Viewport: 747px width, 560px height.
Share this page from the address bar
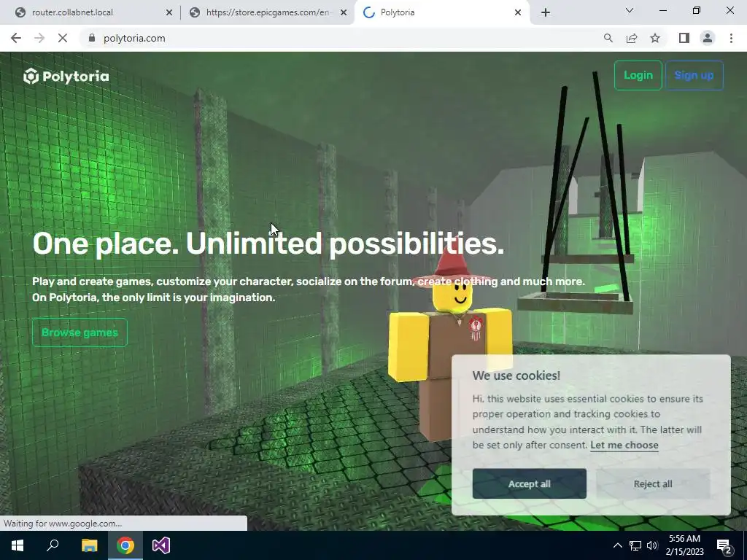[632, 38]
